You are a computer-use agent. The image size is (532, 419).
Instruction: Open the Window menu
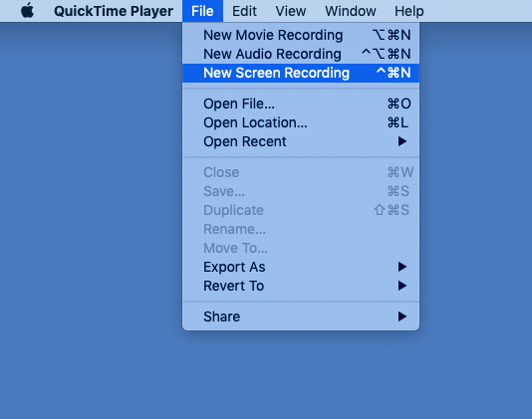[351, 11]
